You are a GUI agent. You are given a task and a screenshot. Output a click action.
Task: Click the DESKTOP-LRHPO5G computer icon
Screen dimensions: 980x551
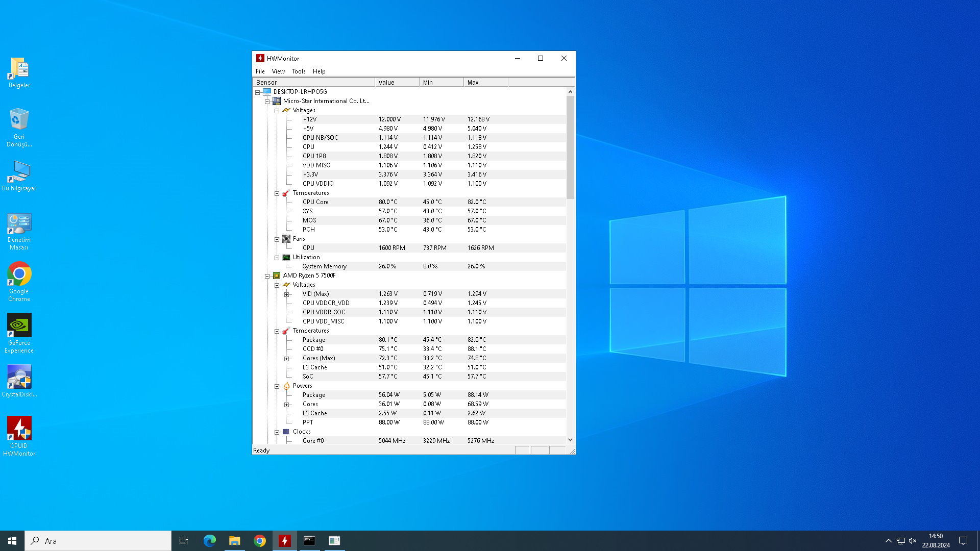pos(267,92)
